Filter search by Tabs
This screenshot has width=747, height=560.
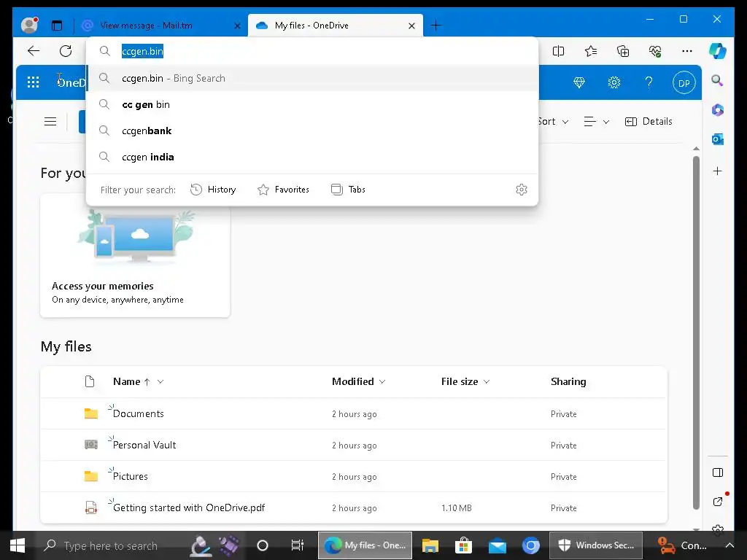coord(348,190)
